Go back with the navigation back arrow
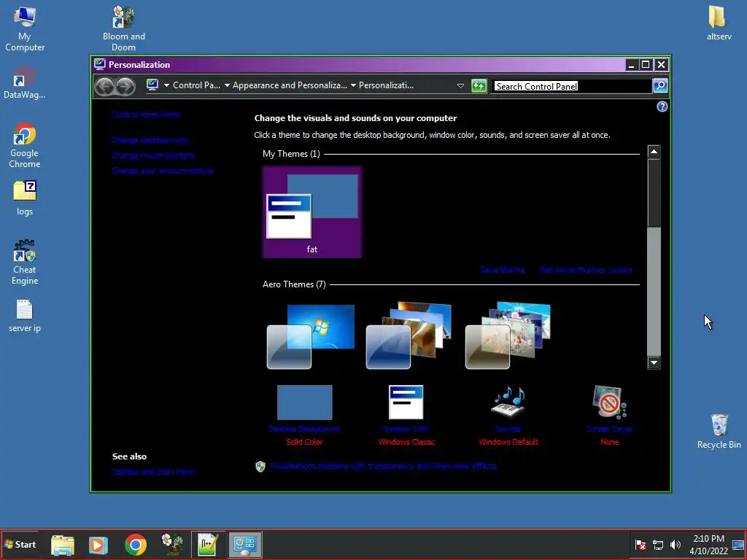Screen dimensions: 747x560 coord(104,86)
